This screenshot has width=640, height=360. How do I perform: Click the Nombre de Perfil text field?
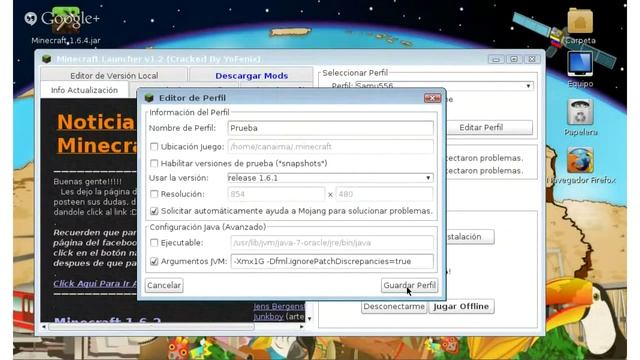[x=330, y=128]
